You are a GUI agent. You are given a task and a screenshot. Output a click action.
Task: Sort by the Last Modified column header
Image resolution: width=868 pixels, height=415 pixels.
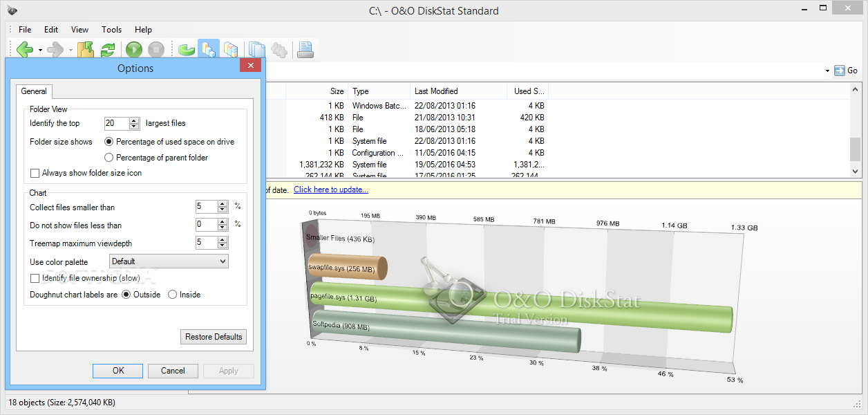click(459, 91)
